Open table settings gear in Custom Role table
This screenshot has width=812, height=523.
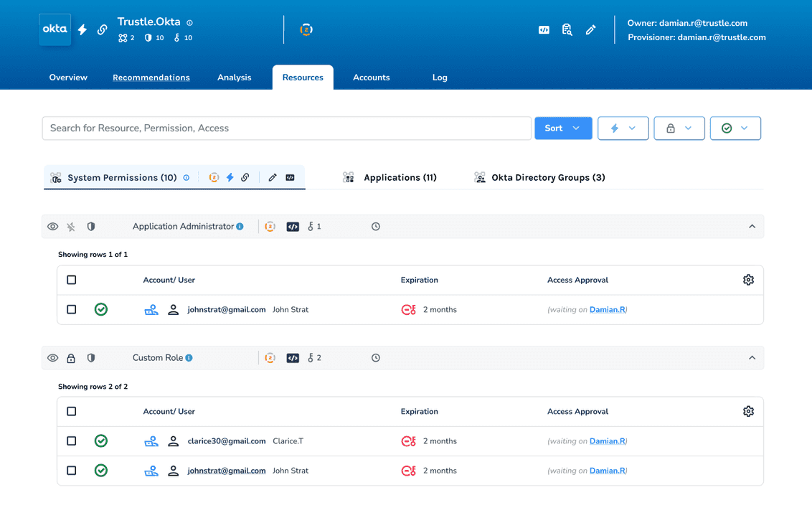[x=748, y=412]
